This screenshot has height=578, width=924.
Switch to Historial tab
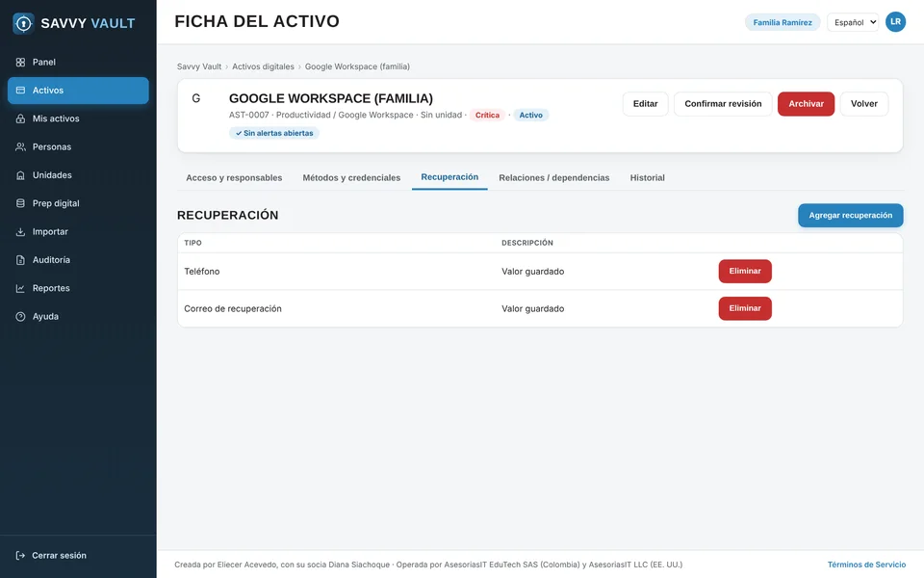[x=647, y=177]
